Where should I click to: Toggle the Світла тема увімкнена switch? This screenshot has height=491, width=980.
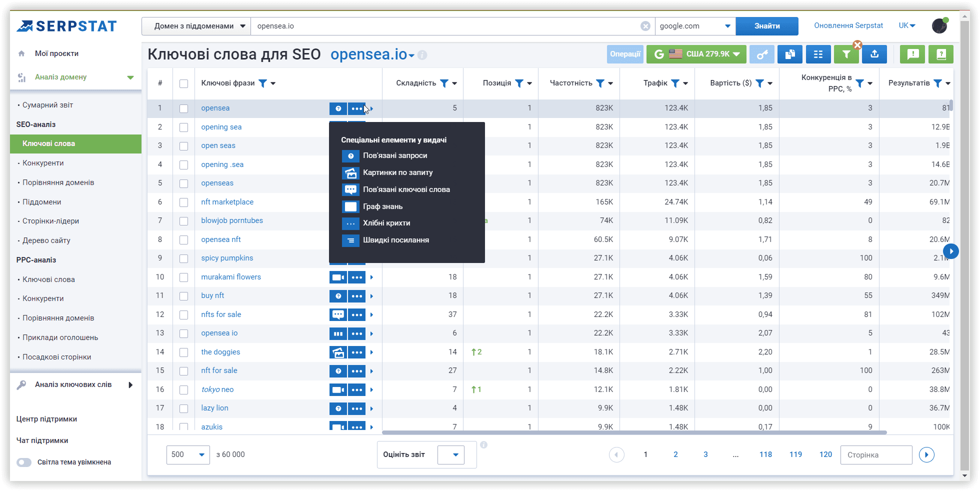pyautogui.click(x=24, y=462)
